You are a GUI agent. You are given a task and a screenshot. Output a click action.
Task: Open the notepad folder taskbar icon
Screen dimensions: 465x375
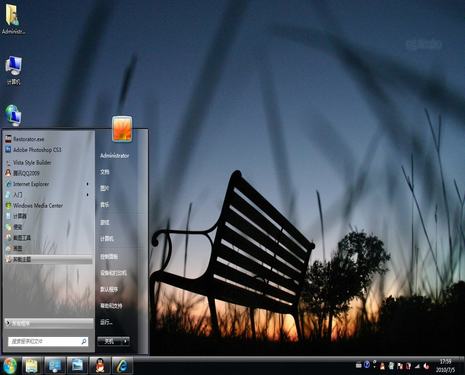tap(32, 366)
